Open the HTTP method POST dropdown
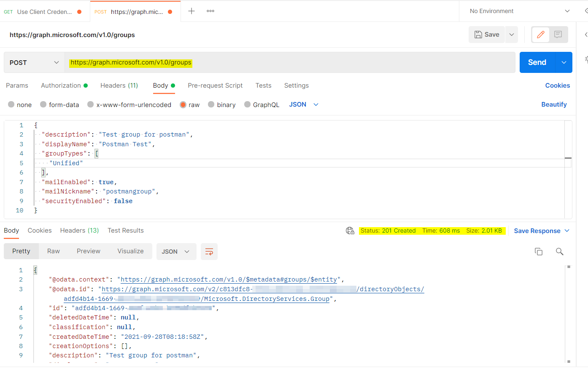Viewport: 588px width, 370px height. point(34,62)
